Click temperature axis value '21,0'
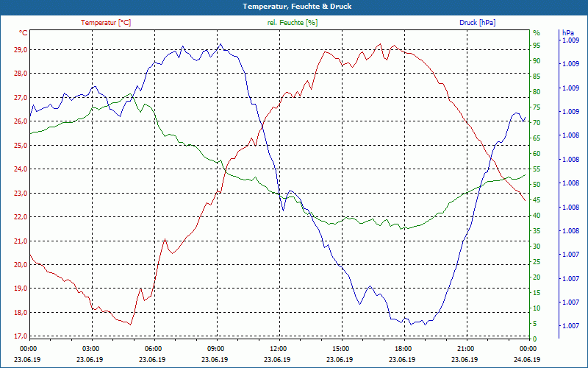588x368 pixels. 21,241
